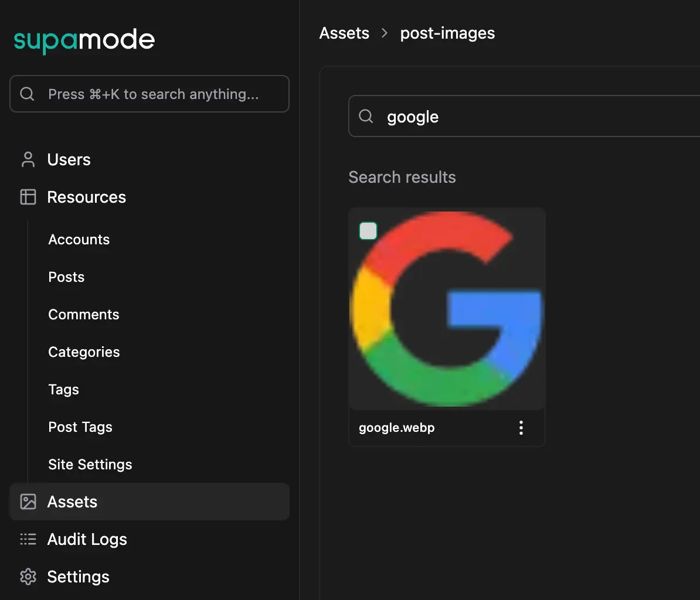Toggle selection of the google.webp image card

click(x=447, y=309)
